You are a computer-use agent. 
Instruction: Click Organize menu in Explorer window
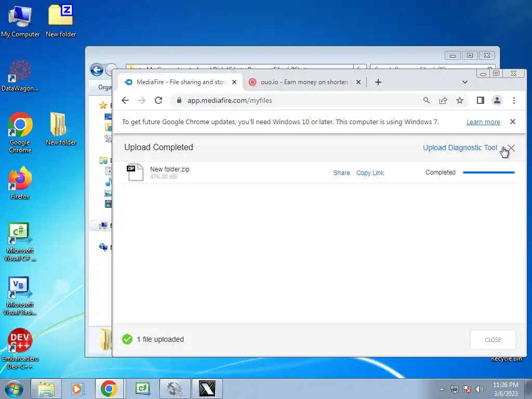pyautogui.click(x=104, y=87)
